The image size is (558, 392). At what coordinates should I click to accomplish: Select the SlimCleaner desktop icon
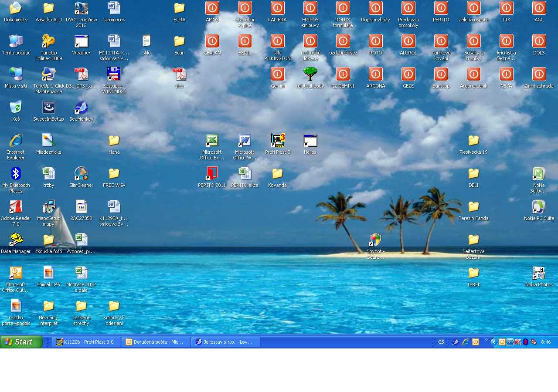tap(81, 174)
